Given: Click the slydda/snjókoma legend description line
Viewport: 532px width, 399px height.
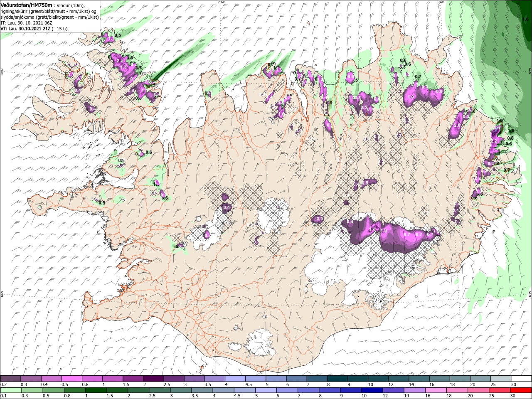Looking at the screenshot, I should [x=49, y=17].
